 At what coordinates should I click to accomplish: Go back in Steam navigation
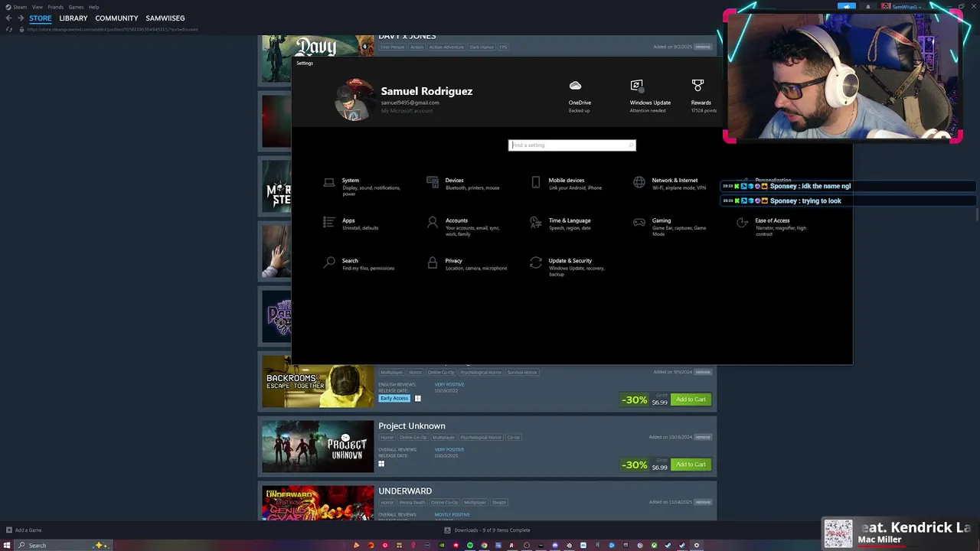(x=8, y=18)
